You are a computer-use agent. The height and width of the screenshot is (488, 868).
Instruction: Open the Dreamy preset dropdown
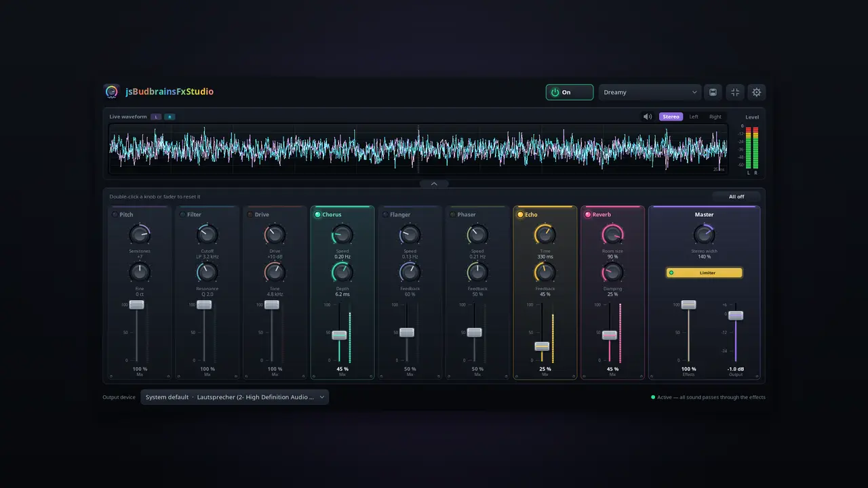pos(650,92)
